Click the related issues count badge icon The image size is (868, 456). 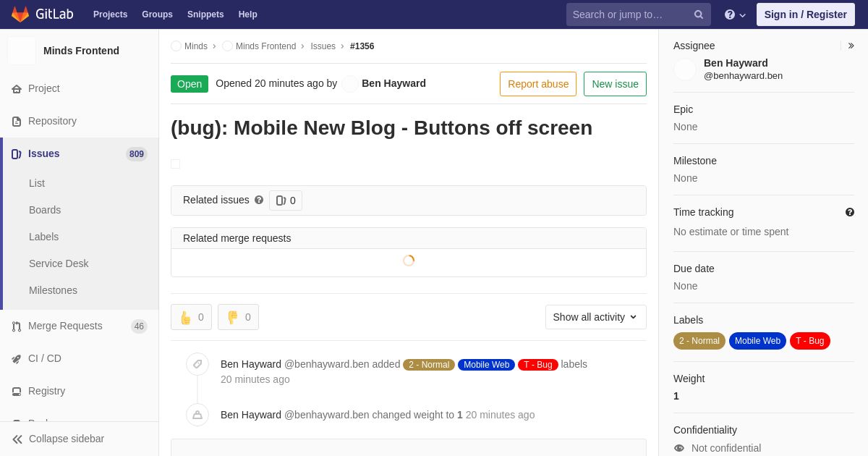point(281,200)
